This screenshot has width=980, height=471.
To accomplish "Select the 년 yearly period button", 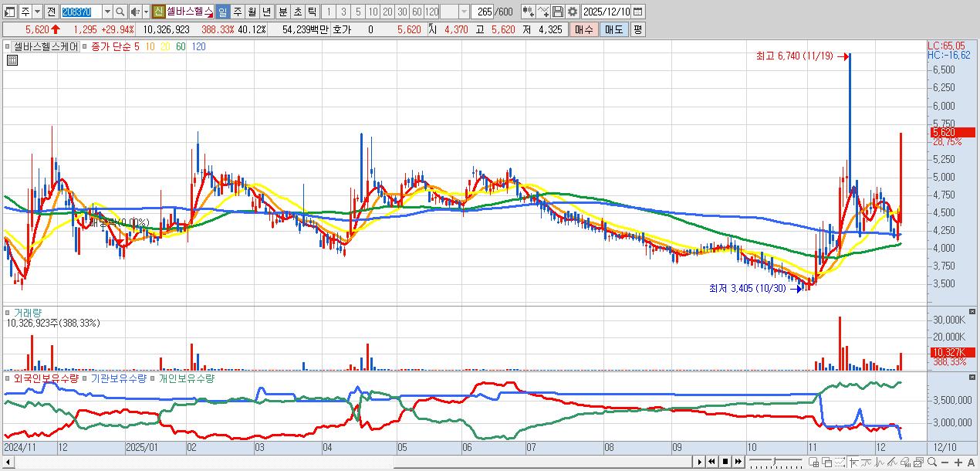I will pyautogui.click(x=265, y=12).
